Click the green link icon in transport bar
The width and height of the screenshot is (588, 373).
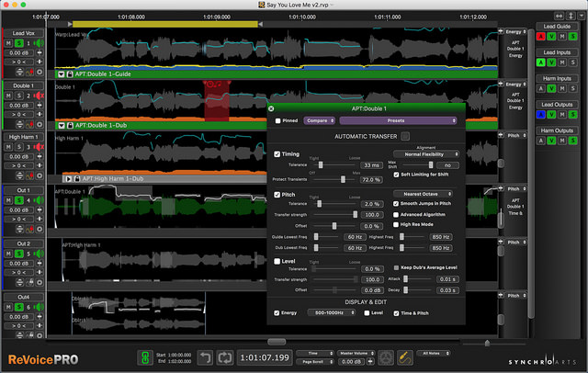click(145, 357)
